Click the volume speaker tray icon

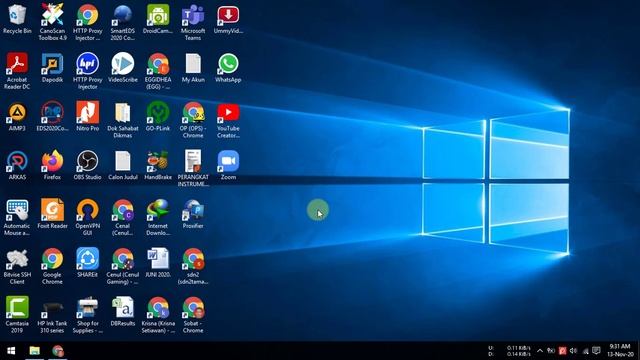pyautogui.click(x=573, y=351)
